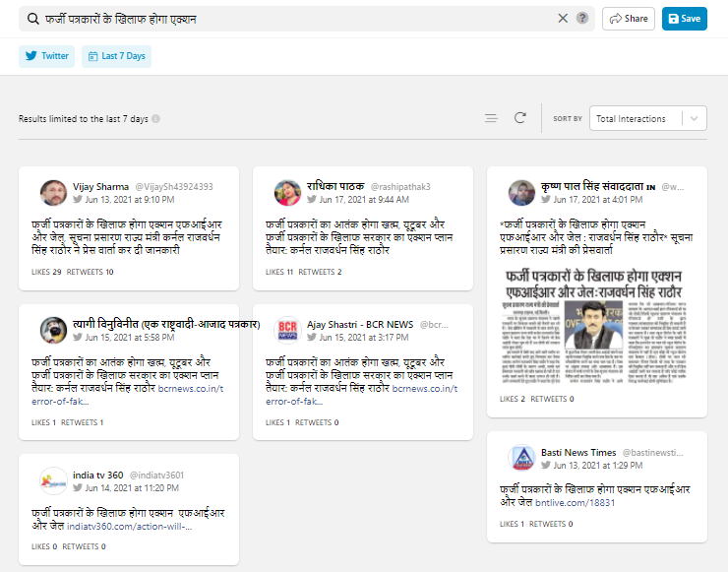Click the search magnifier icon
Screen dimensions: 728x572
[33, 19]
